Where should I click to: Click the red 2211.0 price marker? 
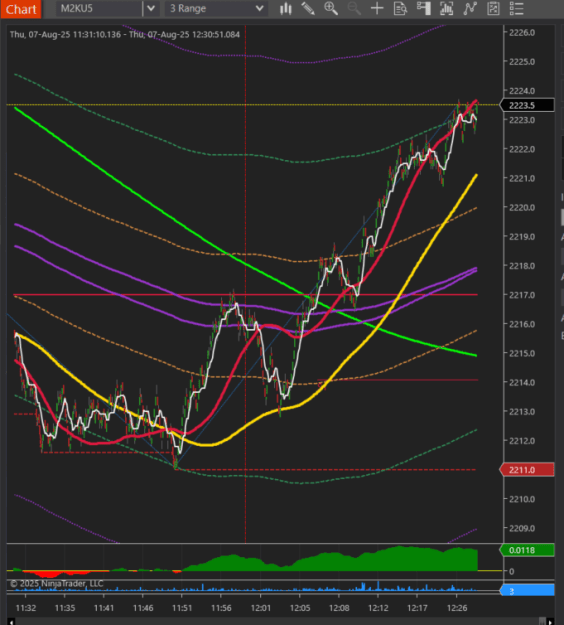point(527,470)
